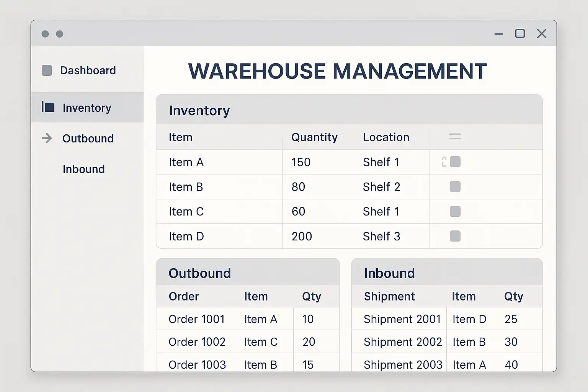
Task: Click the Inventory bar icon in sidebar
Action: [x=48, y=107]
